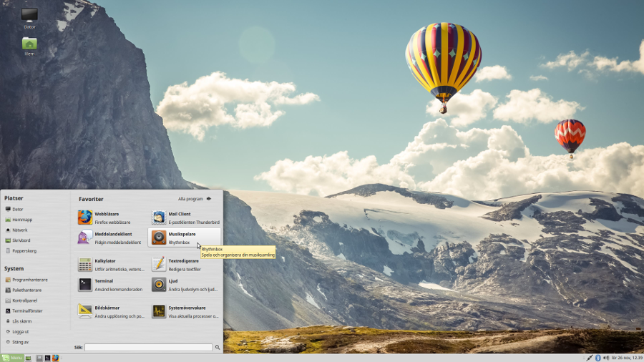Open Kontrollpanel under System

[25, 300]
